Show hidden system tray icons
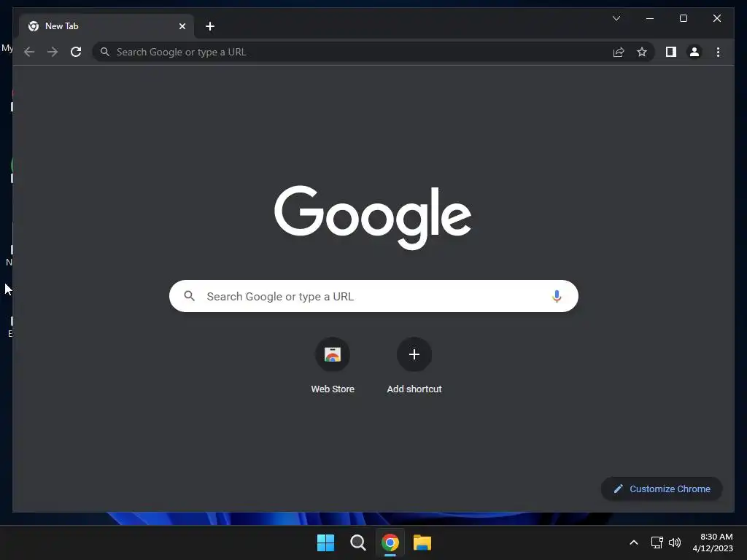747x560 pixels. click(x=634, y=542)
